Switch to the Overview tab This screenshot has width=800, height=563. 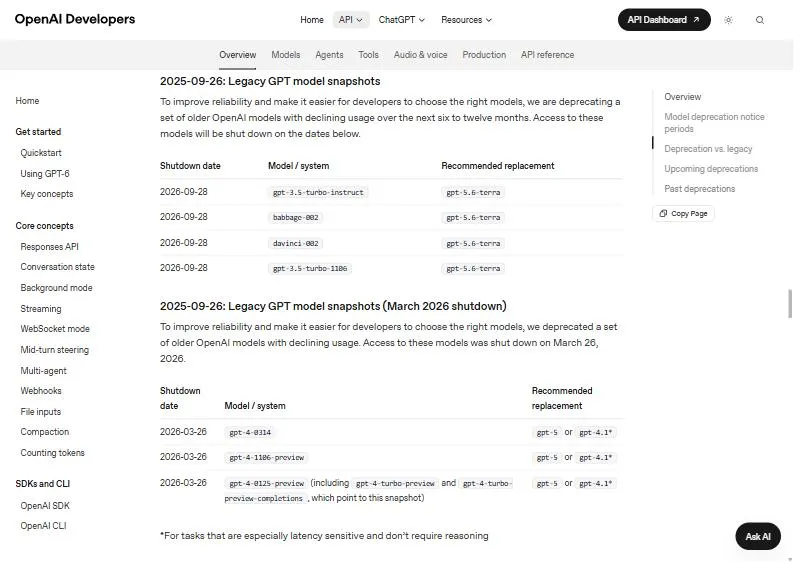click(238, 55)
